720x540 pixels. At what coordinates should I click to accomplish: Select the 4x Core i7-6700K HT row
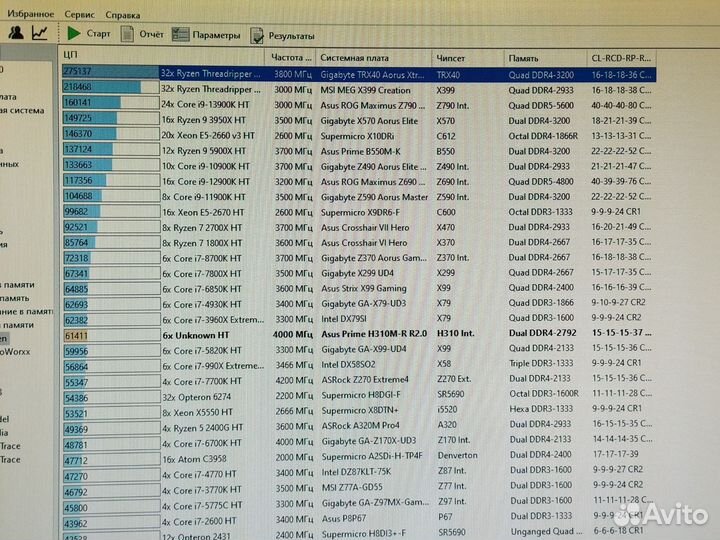pos(359,443)
